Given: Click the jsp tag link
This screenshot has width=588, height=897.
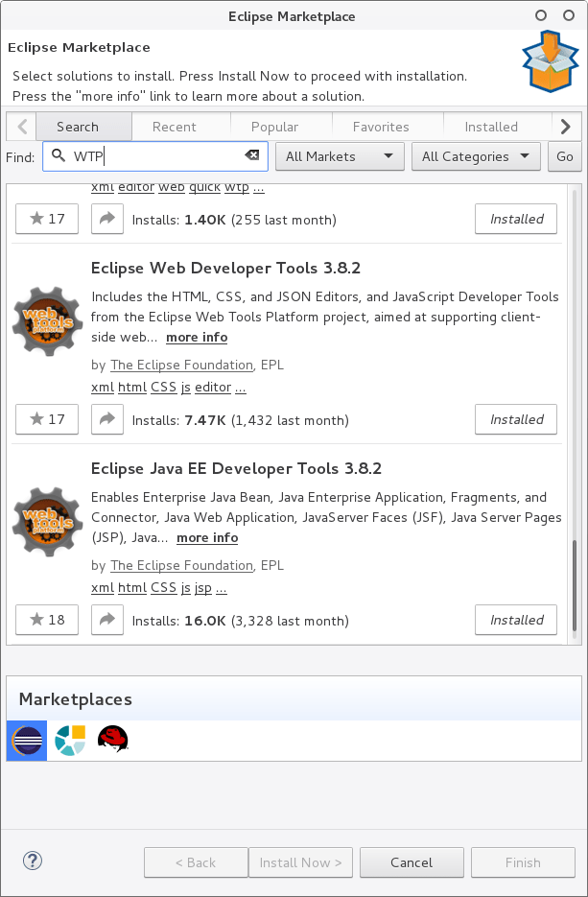Looking at the screenshot, I should [x=203, y=588].
